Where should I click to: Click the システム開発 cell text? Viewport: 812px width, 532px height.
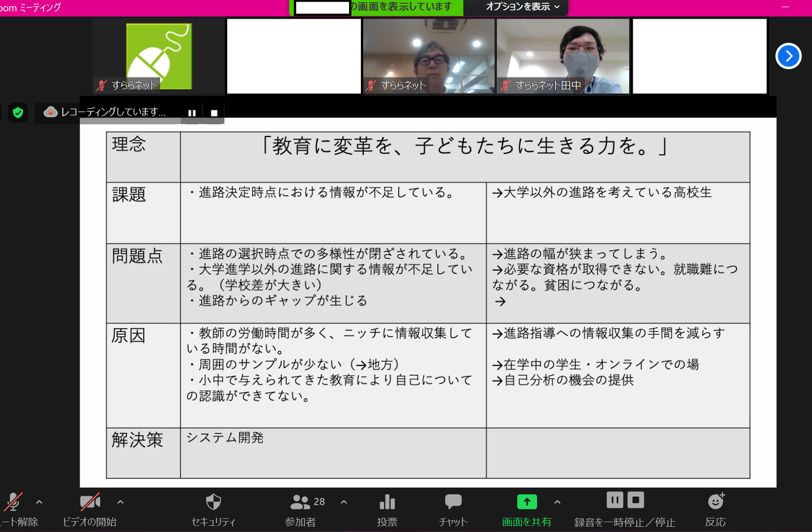point(225,438)
